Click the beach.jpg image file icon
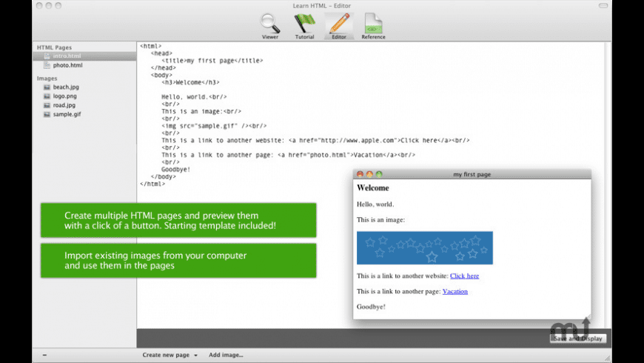This screenshot has width=644, height=363. click(x=47, y=87)
